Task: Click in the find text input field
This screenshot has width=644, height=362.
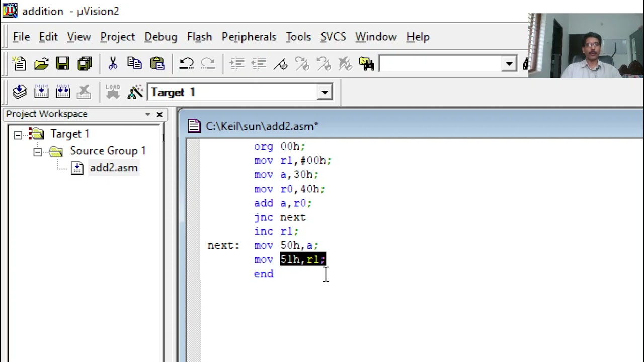Action: (441, 64)
